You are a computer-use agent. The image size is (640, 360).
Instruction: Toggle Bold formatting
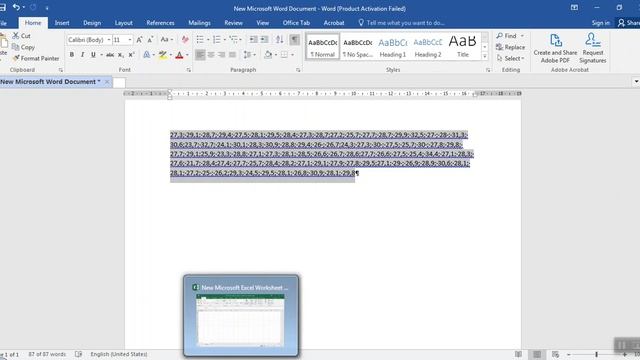click(x=72, y=55)
